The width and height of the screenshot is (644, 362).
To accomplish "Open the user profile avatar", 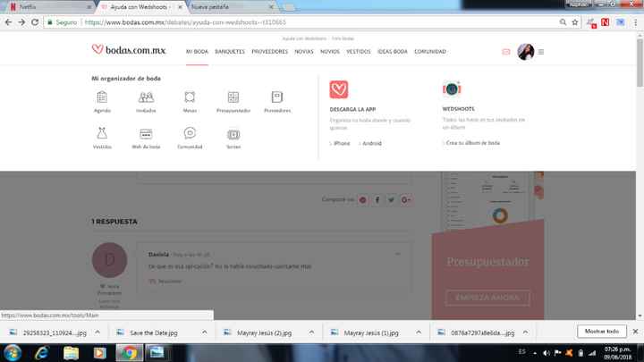I will (x=526, y=52).
